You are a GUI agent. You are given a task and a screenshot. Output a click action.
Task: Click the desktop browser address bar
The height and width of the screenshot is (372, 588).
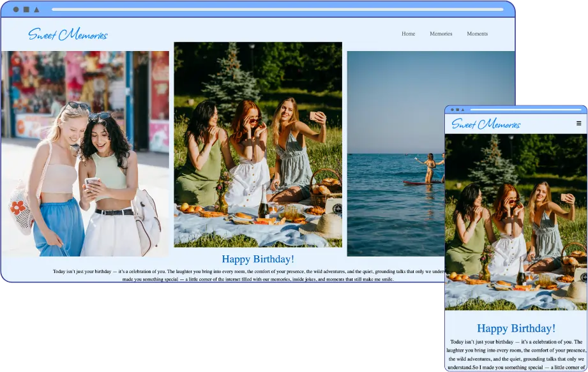point(278,10)
